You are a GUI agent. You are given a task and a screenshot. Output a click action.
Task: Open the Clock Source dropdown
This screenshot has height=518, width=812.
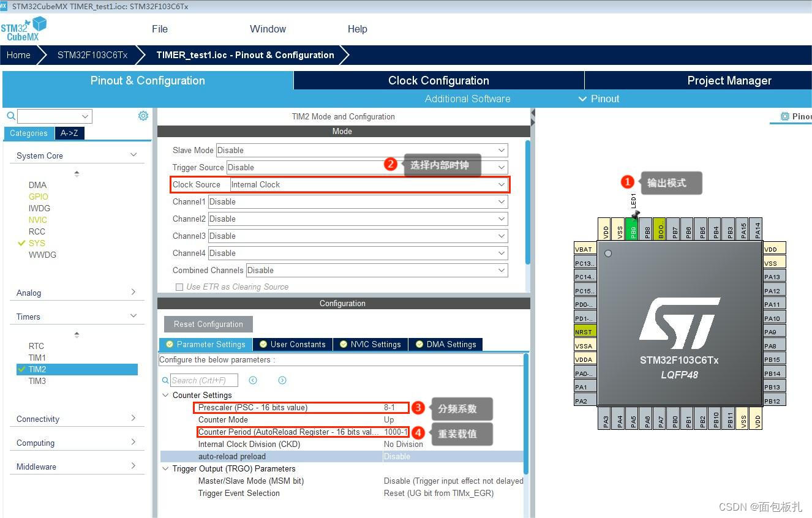(x=369, y=184)
